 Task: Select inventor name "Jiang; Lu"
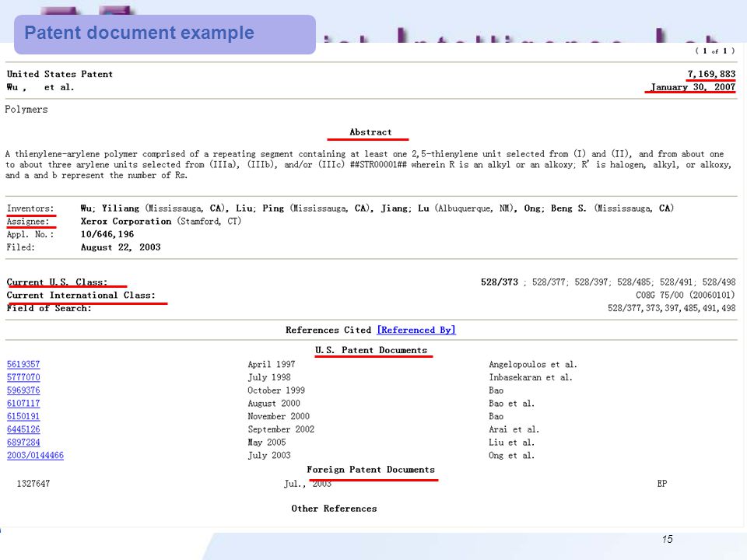tap(405, 208)
